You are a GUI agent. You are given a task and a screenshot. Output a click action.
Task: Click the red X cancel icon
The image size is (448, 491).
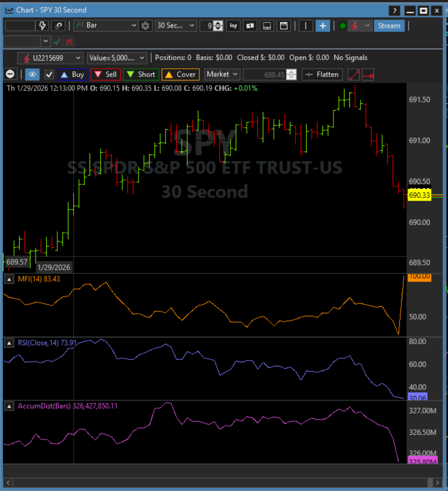[x=69, y=42]
